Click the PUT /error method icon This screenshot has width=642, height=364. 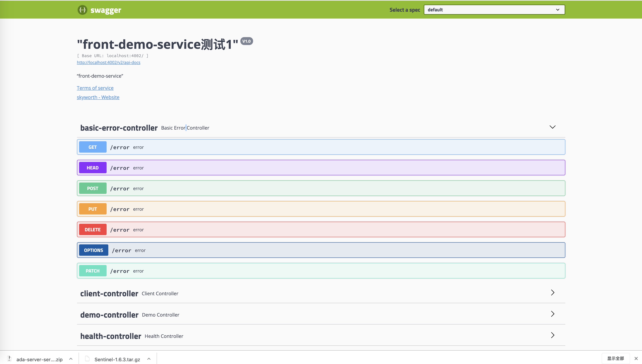coord(93,209)
